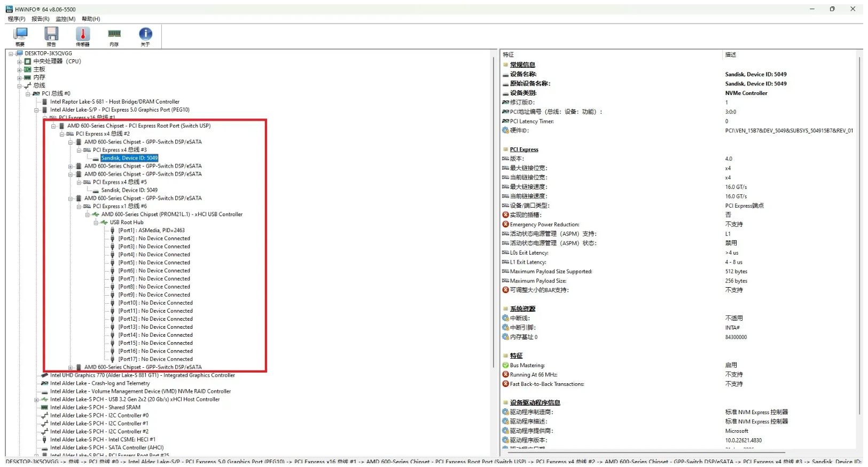This screenshot has height=467, width=868.
Task: Open the 关于 about info icon
Action: 145,34
